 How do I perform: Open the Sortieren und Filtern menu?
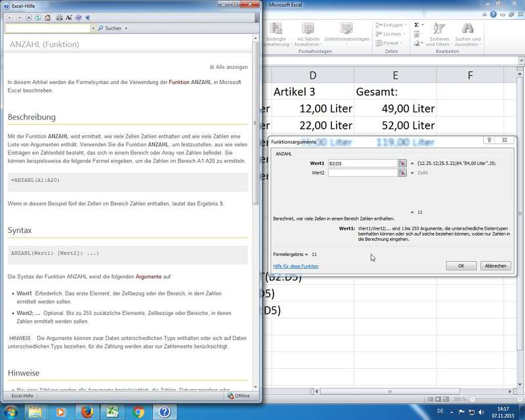[439, 39]
